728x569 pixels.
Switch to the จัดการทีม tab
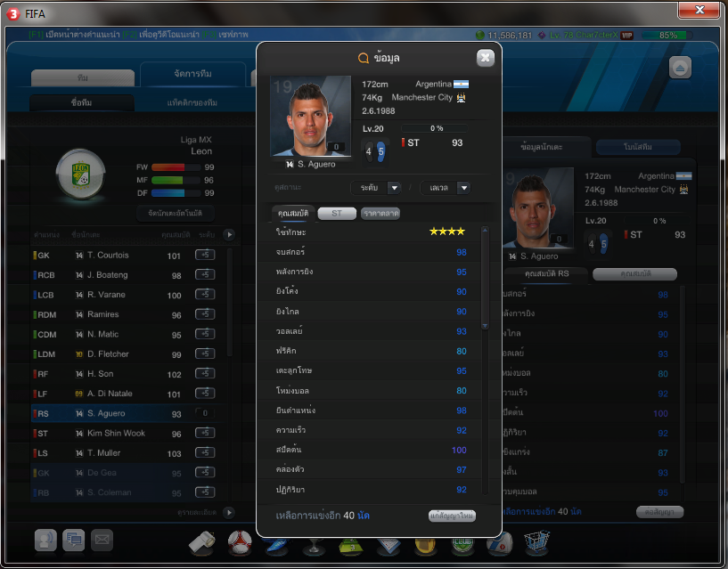192,74
